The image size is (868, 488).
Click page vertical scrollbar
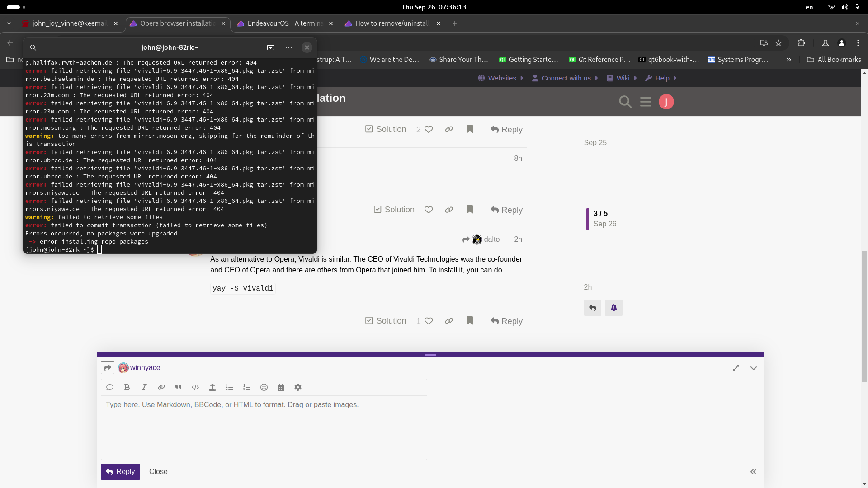[x=864, y=316]
